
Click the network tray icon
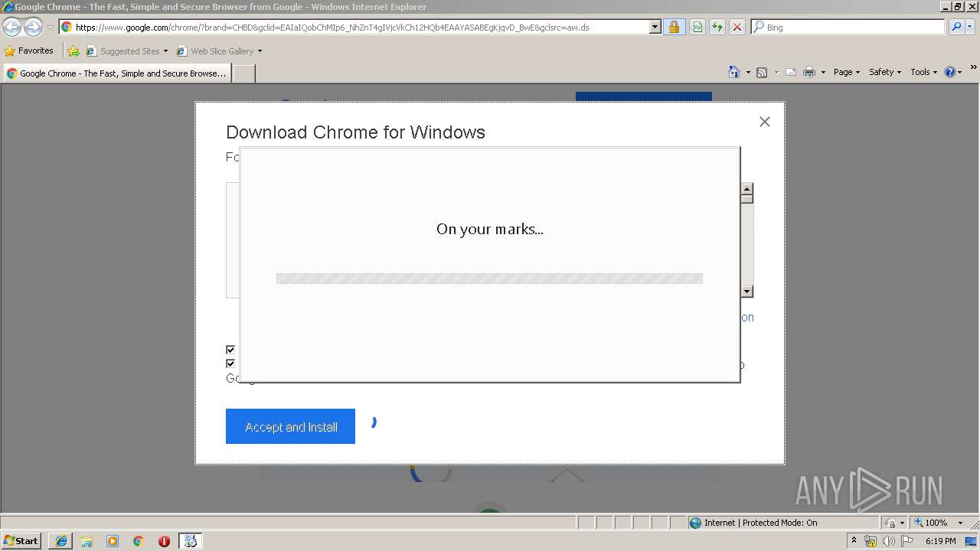(871, 541)
